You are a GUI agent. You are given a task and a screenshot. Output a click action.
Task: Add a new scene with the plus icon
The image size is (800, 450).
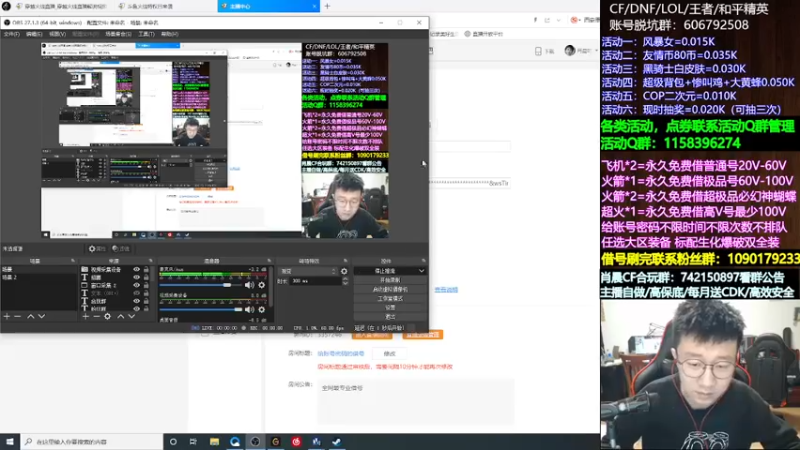tap(7, 316)
